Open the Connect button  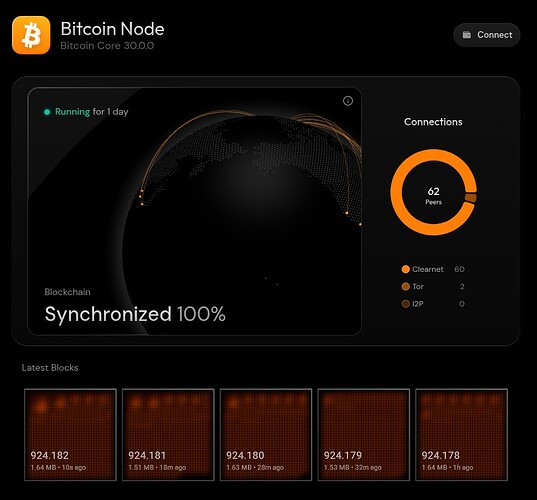point(487,35)
